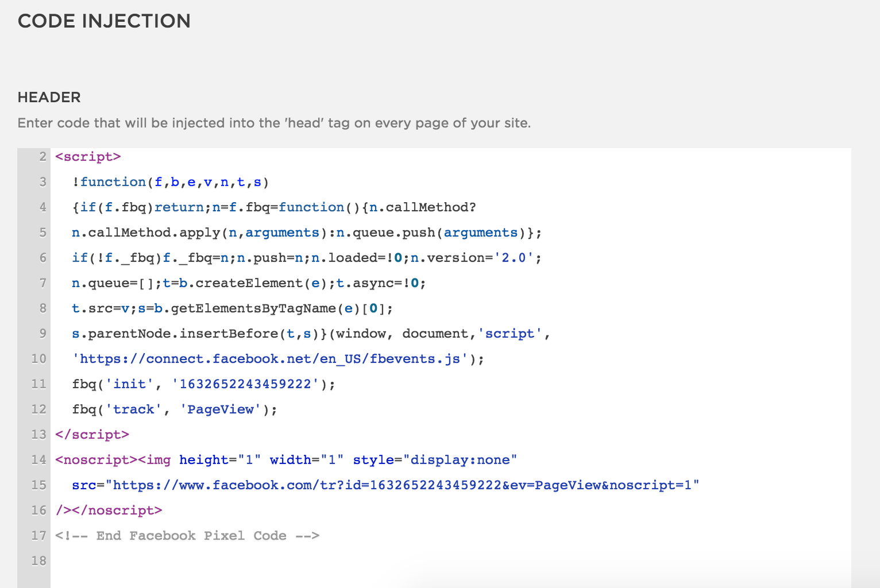
Task: Place cursor on the function keyword in line 3
Action: [x=113, y=182]
